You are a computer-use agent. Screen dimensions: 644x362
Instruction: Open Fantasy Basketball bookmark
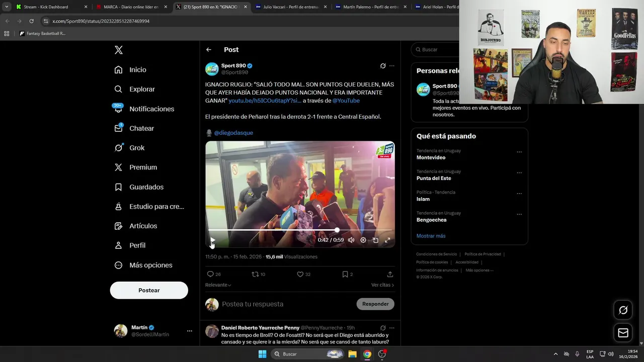pyautogui.click(x=43, y=34)
